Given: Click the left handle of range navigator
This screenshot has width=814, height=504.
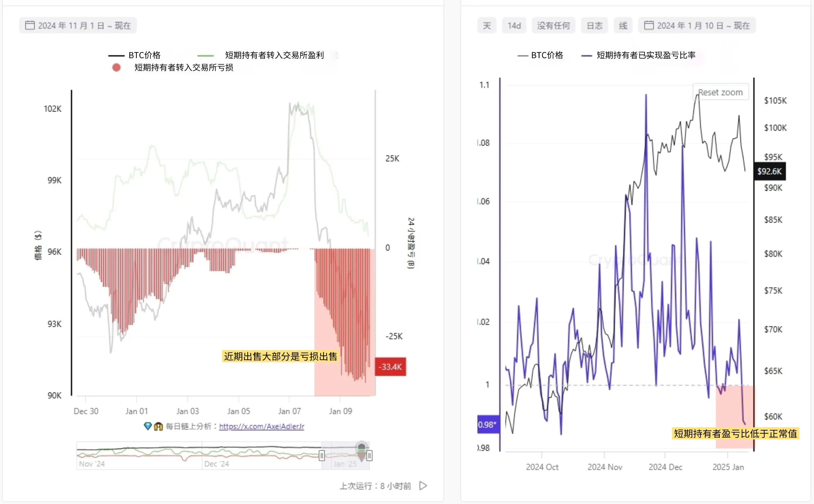Looking at the screenshot, I should coord(322,455).
